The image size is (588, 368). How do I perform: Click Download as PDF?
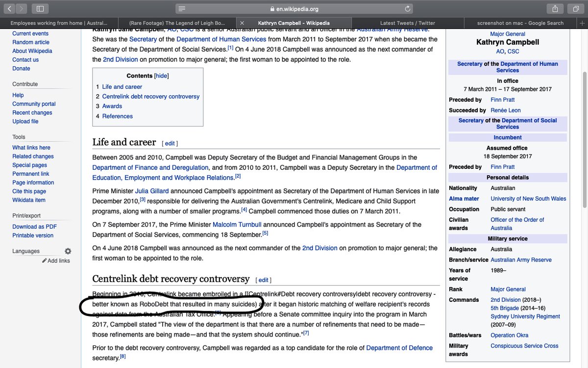tap(34, 227)
